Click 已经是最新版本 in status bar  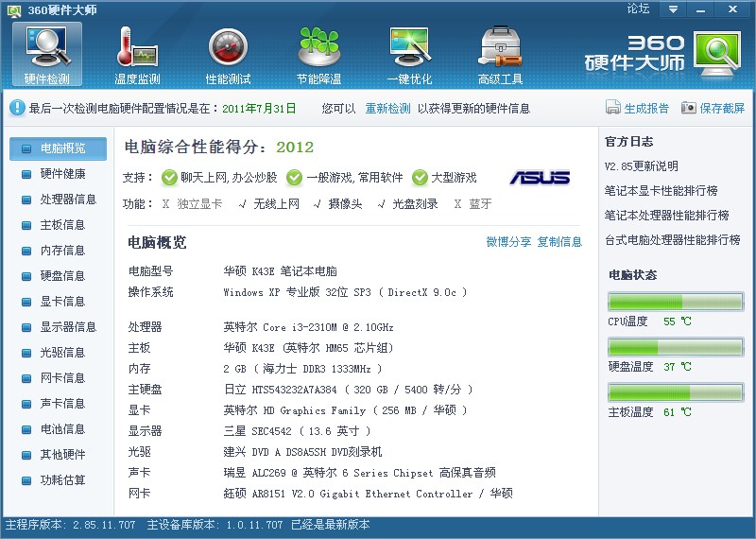pos(330,525)
